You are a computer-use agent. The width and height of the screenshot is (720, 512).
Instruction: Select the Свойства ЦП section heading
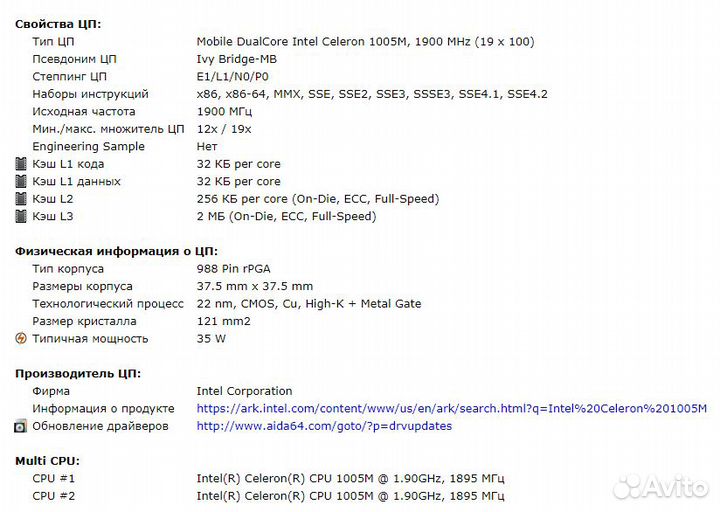point(58,24)
